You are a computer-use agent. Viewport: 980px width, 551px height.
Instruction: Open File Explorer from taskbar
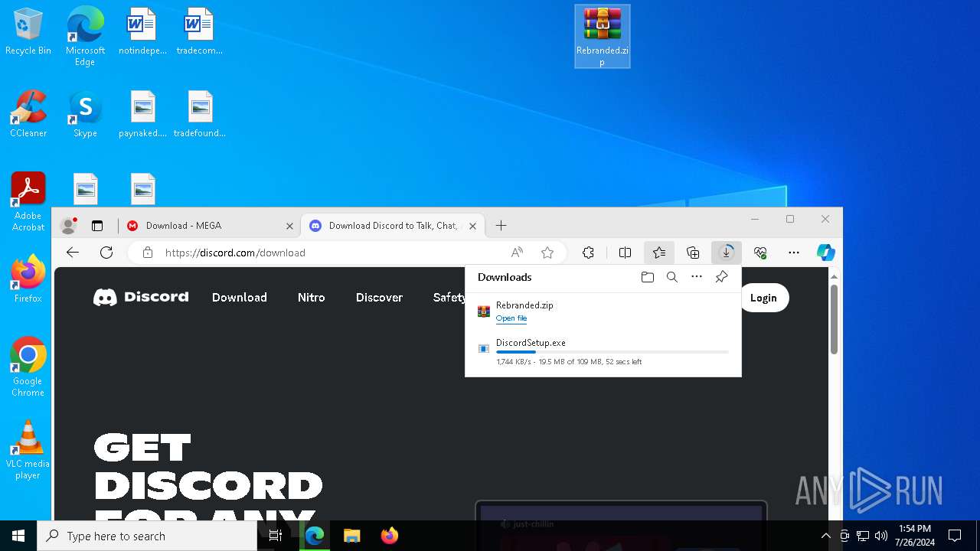click(351, 536)
